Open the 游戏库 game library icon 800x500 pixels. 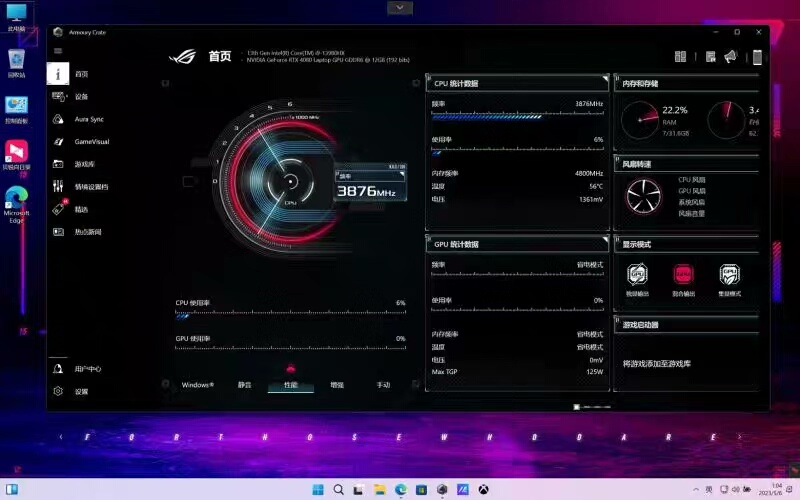(x=58, y=164)
